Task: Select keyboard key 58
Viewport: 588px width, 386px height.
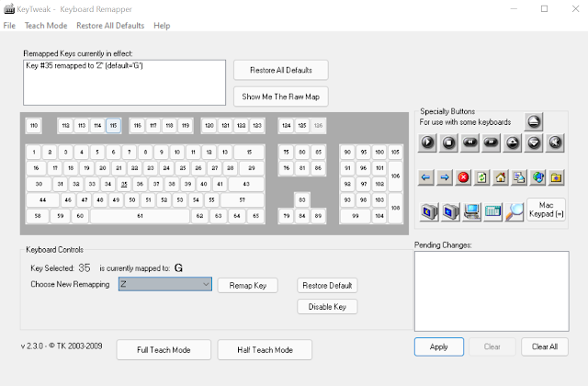Action: pyautogui.click(x=38, y=216)
